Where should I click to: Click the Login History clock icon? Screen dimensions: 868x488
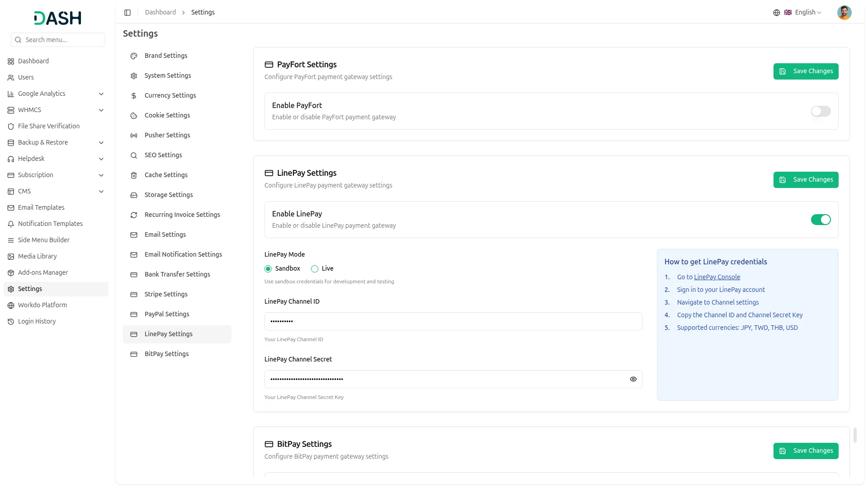(x=11, y=322)
